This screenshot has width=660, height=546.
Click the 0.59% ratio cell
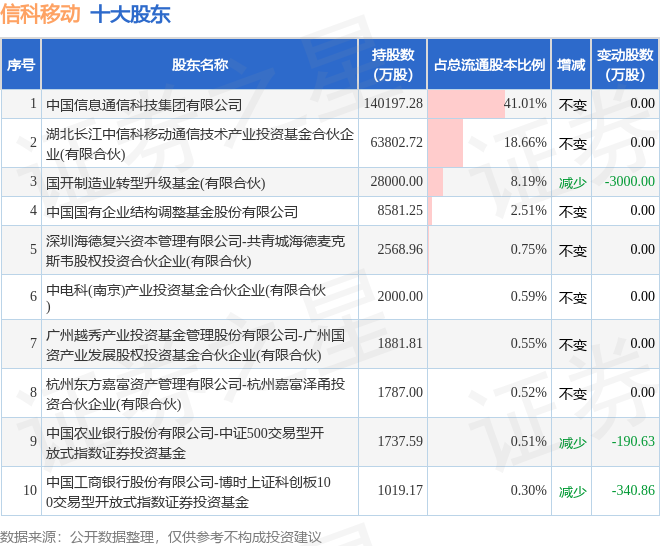pos(489,297)
